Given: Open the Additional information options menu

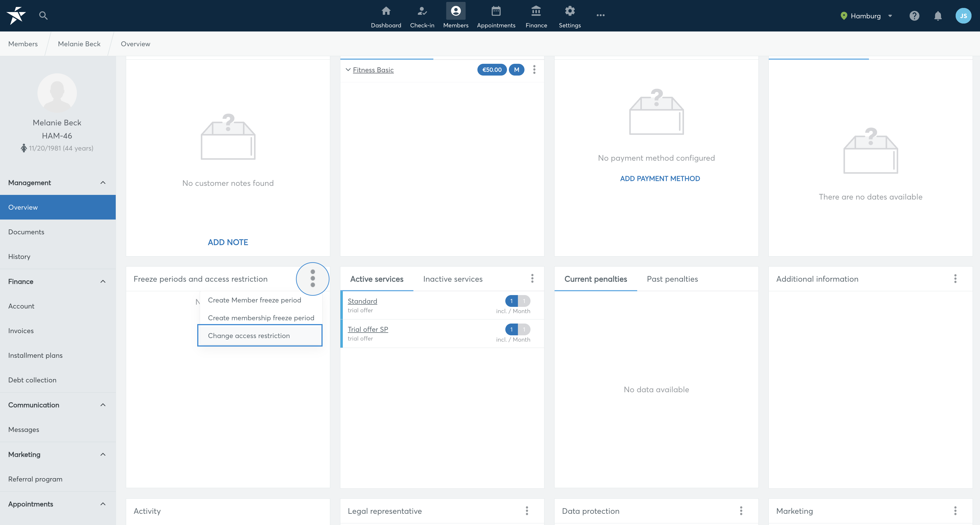Looking at the screenshot, I should (955, 279).
